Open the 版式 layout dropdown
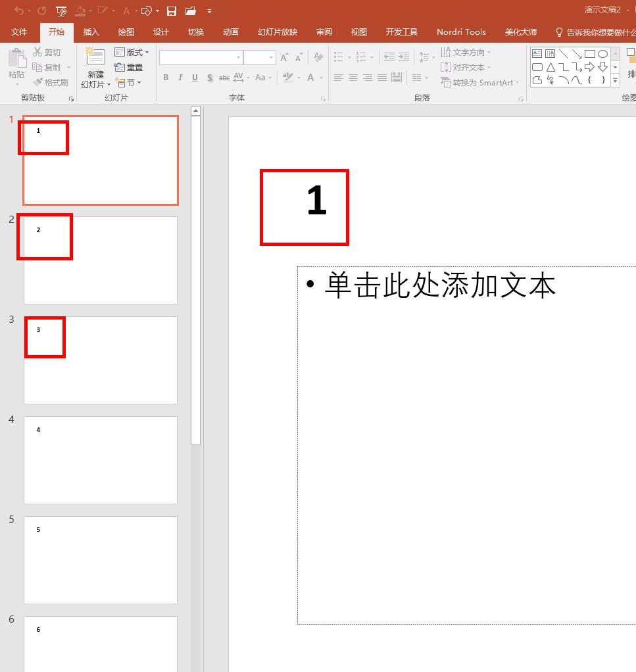The image size is (636, 672). coord(132,52)
